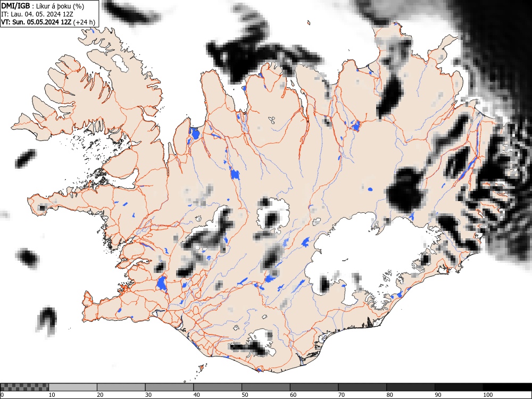Viewport: 532px width, 399px height.
Task: Click the 60-70 legend swatch
Action: [x=314, y=387]
